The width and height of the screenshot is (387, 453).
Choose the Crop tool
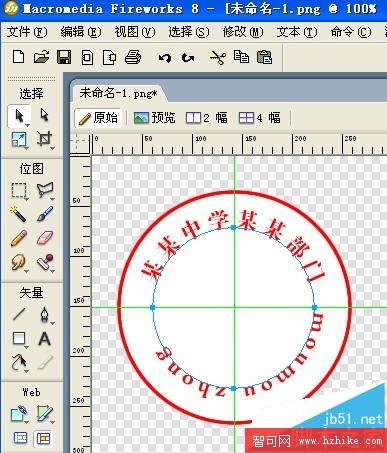click(x=45, y=139)
